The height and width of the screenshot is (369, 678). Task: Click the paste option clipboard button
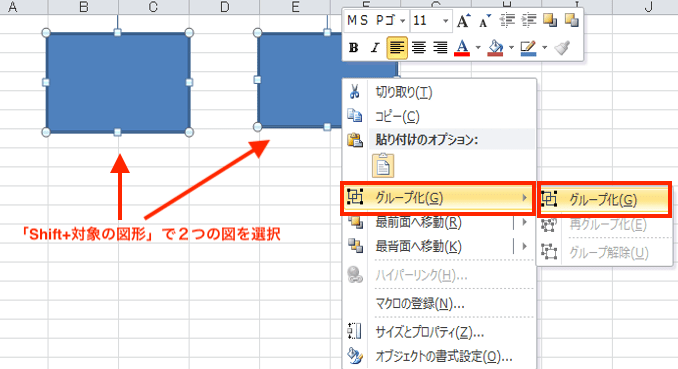click(383, 165)
